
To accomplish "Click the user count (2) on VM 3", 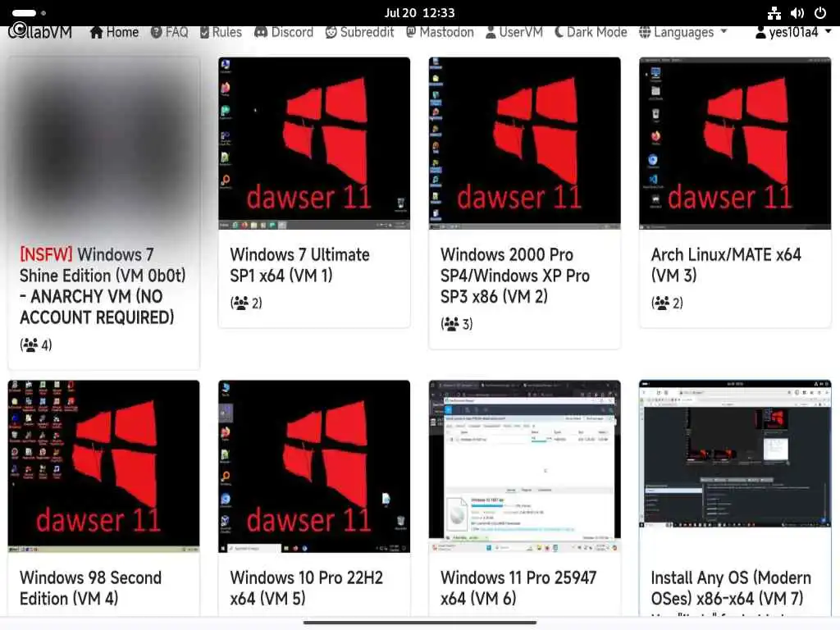I will click(668, 303).
